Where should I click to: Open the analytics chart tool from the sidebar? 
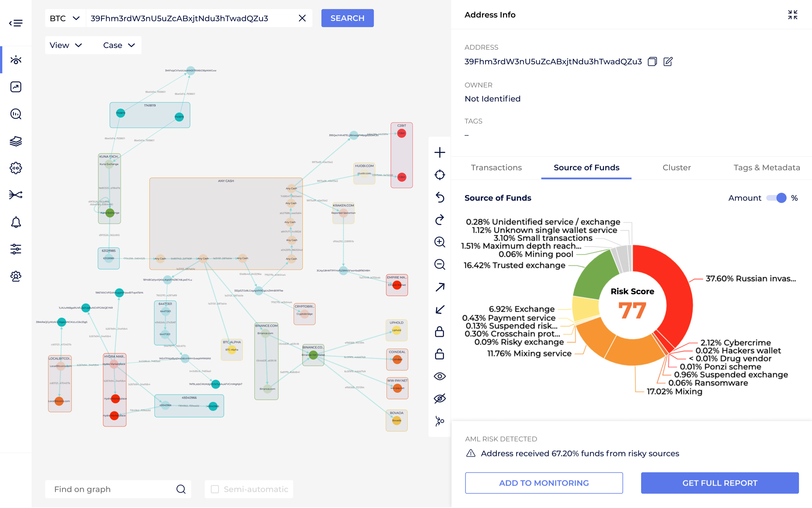click(16, 87)
